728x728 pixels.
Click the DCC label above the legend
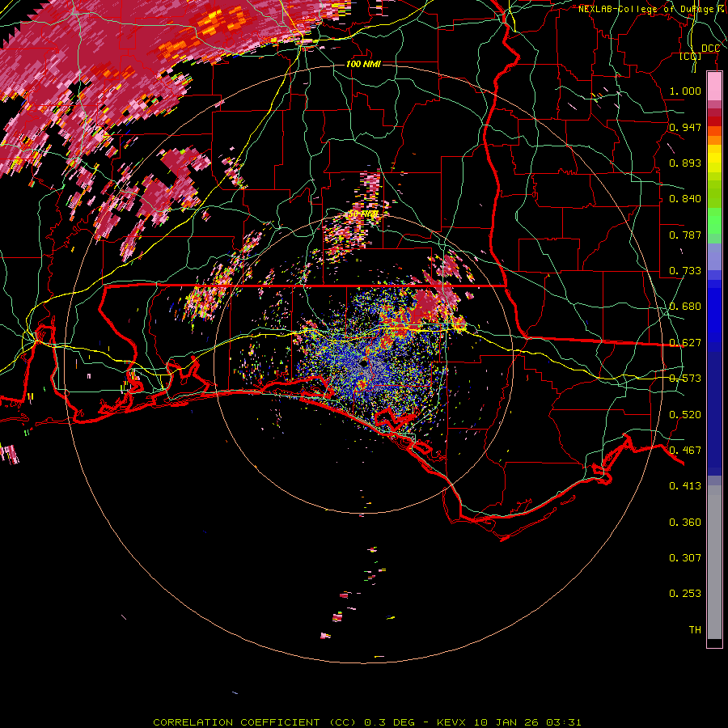(710, 49)
